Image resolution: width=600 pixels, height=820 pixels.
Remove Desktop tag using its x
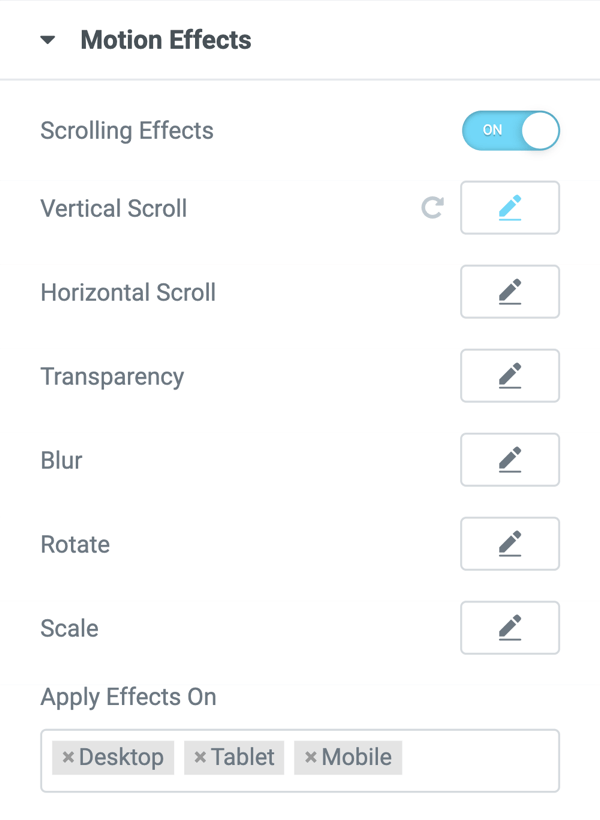tap(68, 758)
